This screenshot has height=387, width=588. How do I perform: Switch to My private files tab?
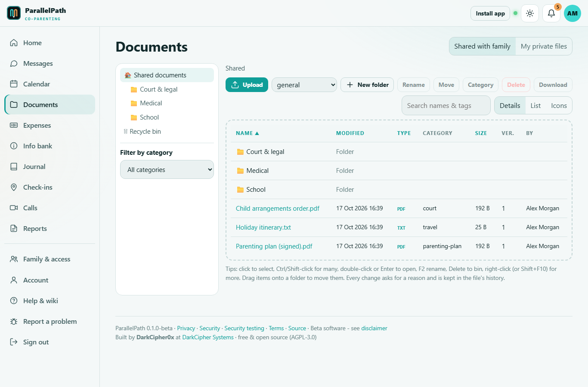pos(544,46)
